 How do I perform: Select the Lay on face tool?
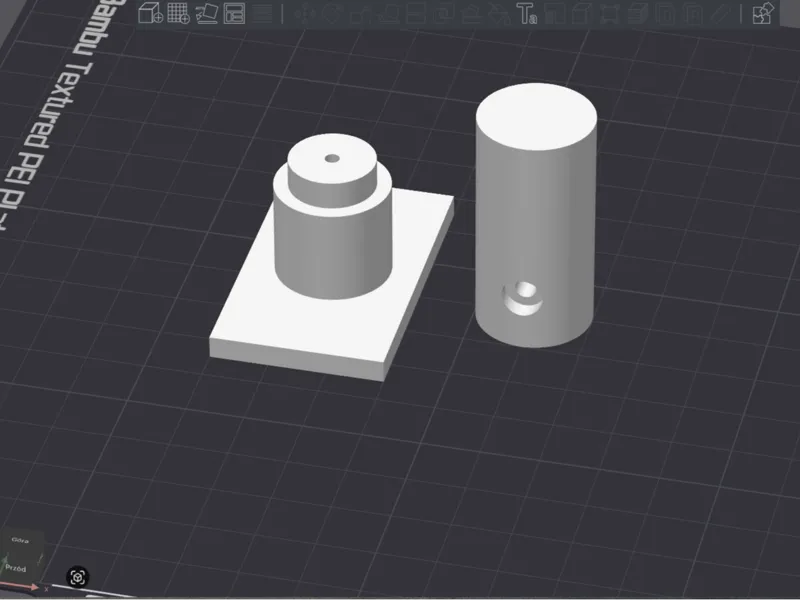[388, 13]
